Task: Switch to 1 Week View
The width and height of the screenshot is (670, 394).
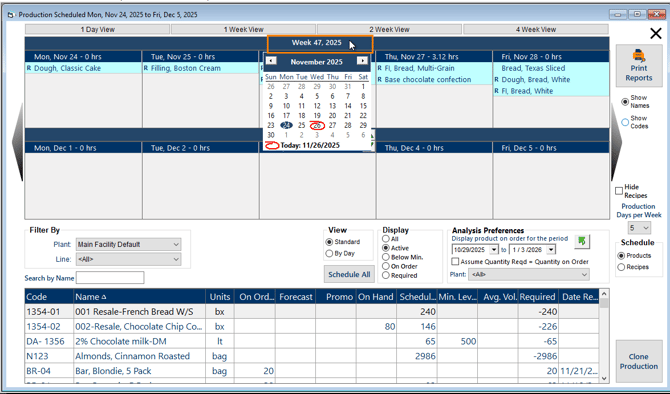Action: (244, 29)
